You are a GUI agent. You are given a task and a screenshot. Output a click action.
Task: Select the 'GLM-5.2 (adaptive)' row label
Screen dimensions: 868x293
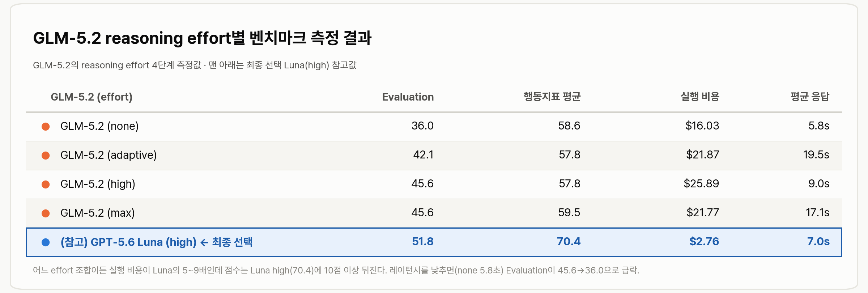[109, 155]
